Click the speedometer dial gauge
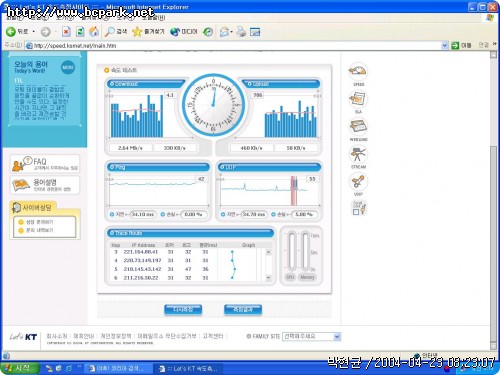 click(214, 105)
